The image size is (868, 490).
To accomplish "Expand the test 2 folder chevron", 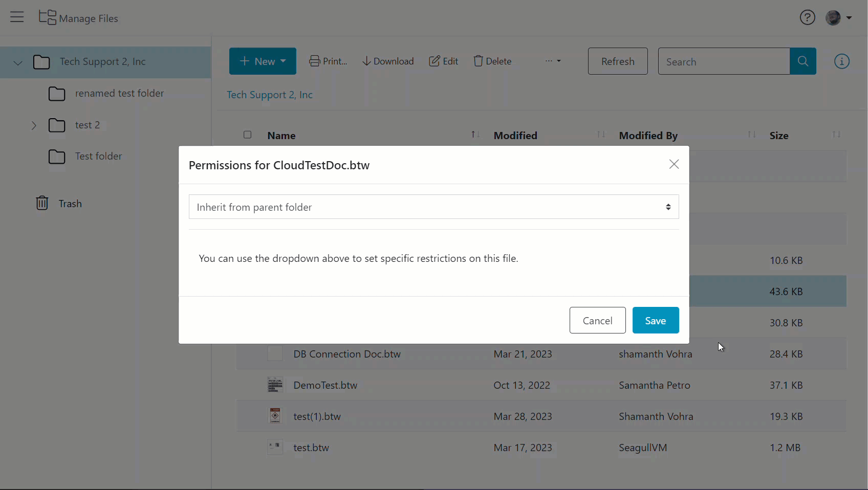I will coord(34,125).
